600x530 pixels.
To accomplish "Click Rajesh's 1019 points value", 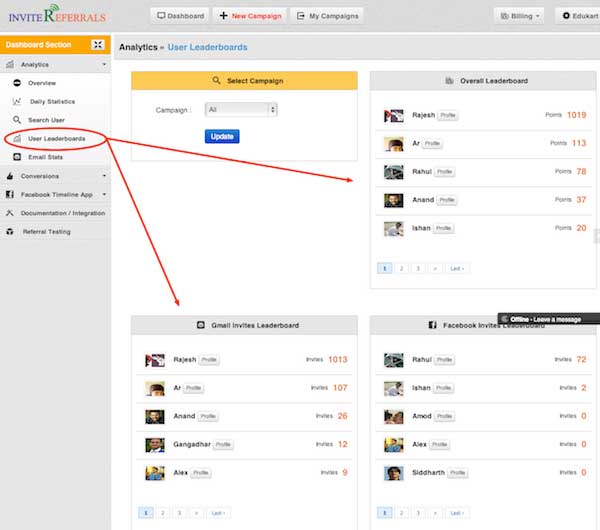I will pyautogui.click(x=576, y=115).
